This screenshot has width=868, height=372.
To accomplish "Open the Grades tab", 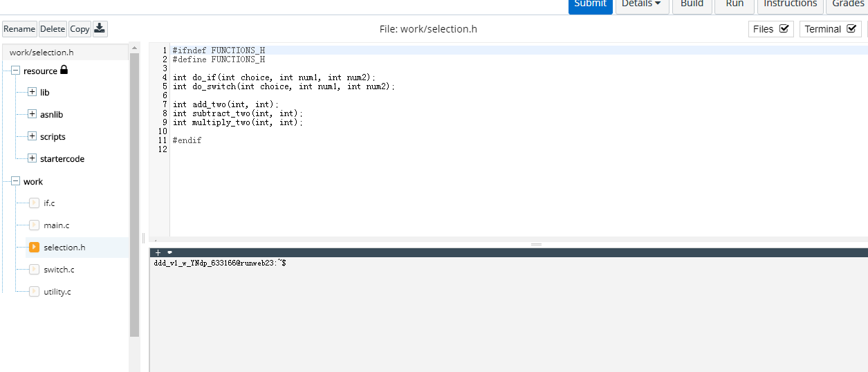I will pyautogui.click(x=847, y=4).
